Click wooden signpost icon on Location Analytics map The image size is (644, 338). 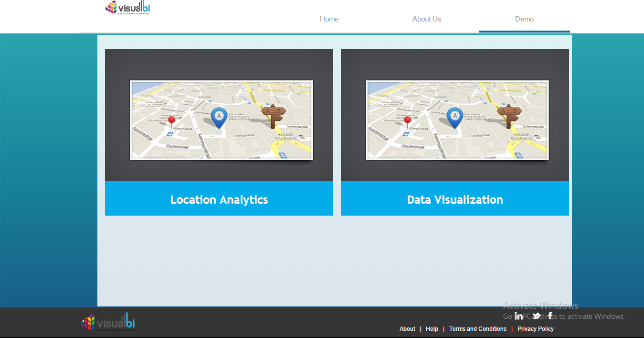[x=274, y=116]
